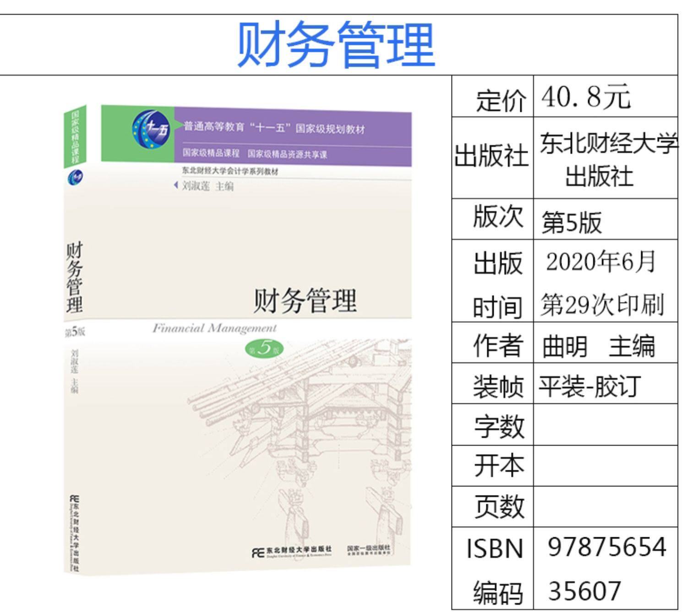Click the 东北财经大学会计学系列教材 line on the cover
Viewport: 687px width, 616px height.
click(230, 171)
